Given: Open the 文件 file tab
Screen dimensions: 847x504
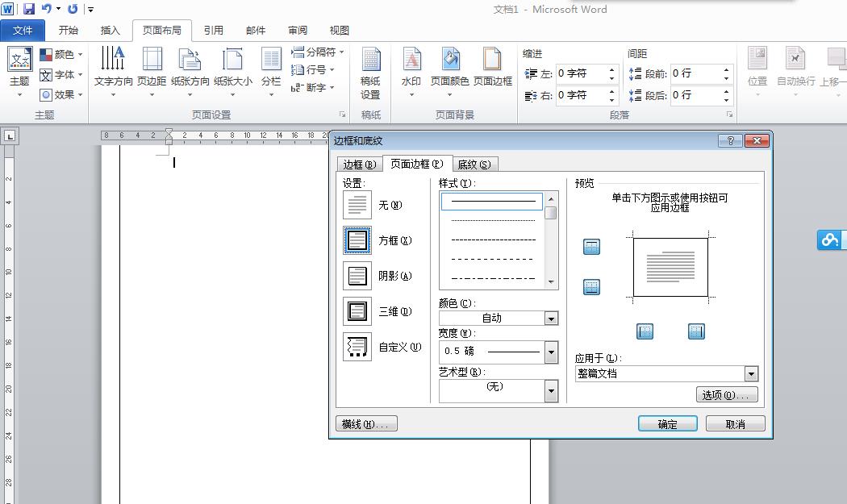Looking at the screenshot, I should 23,31.
